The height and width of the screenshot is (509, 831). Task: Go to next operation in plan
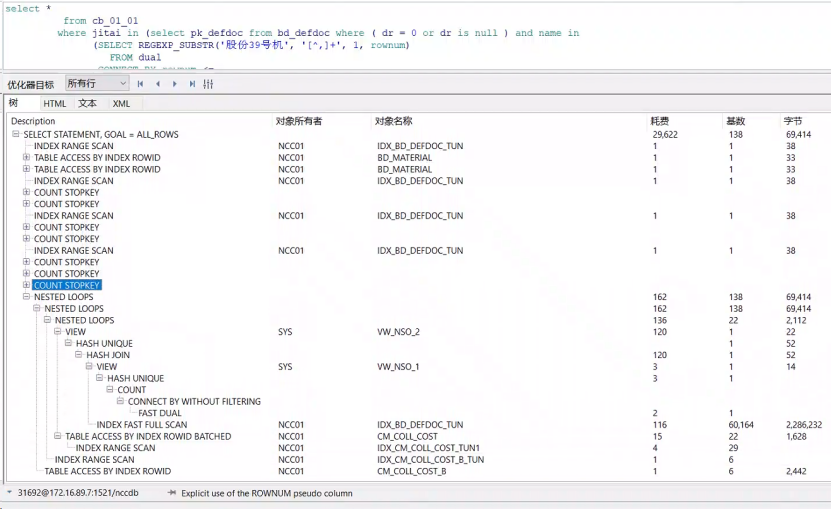[x=175, y=84]
